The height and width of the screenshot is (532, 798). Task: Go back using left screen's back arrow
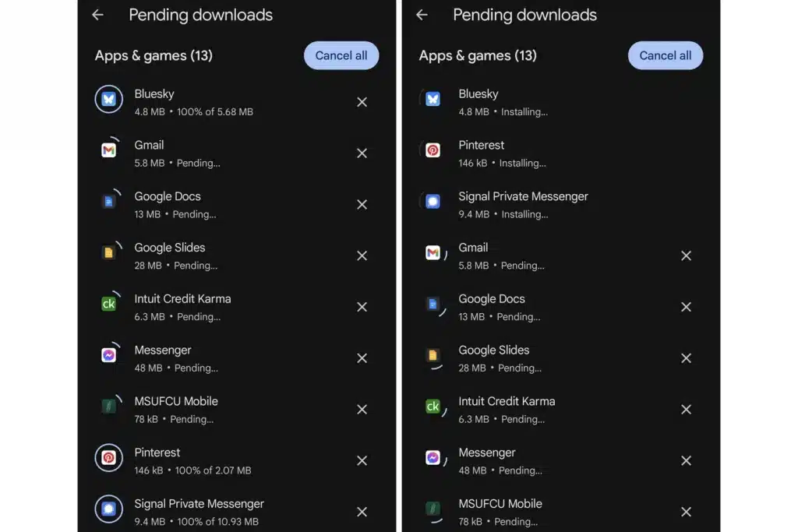click(97, 15)
